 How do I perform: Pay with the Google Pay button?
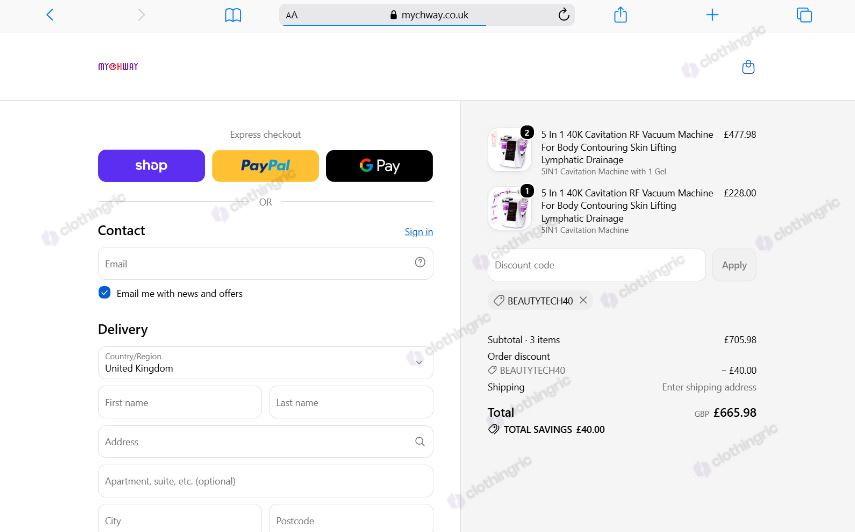[x=380, y=166]
